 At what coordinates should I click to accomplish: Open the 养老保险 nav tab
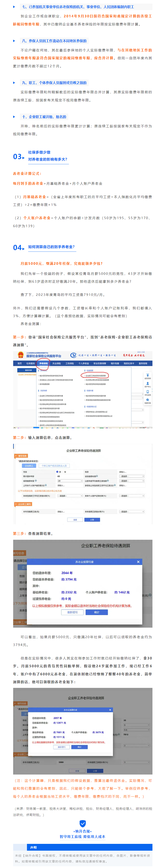pos(44,363)
